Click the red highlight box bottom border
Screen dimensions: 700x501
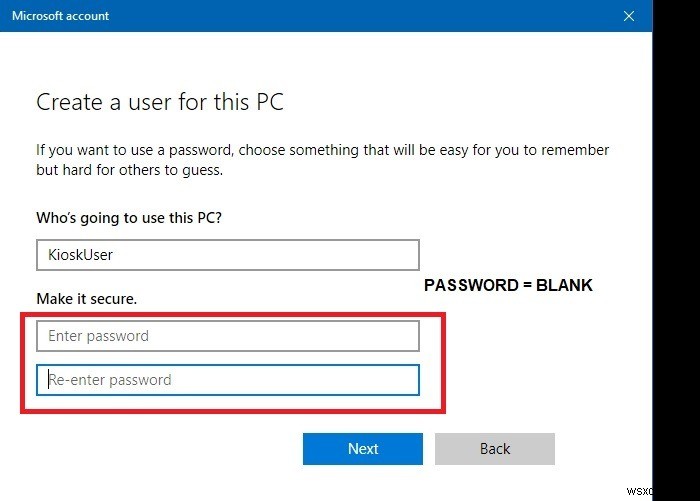[233, 410]
